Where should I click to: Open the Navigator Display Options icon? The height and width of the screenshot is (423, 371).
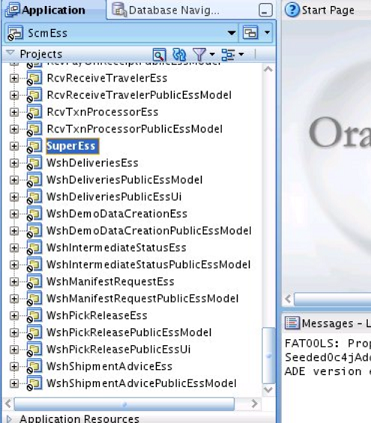pos(228,54)
